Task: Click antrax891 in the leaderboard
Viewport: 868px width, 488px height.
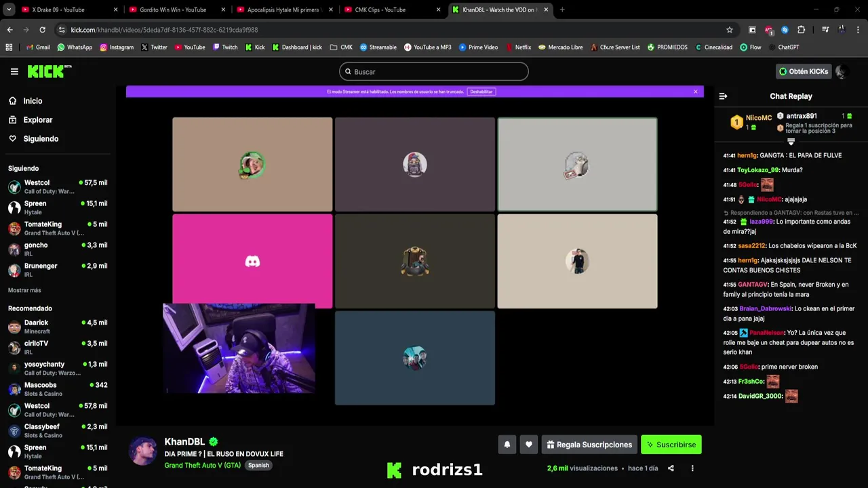Action: [802, 116]
